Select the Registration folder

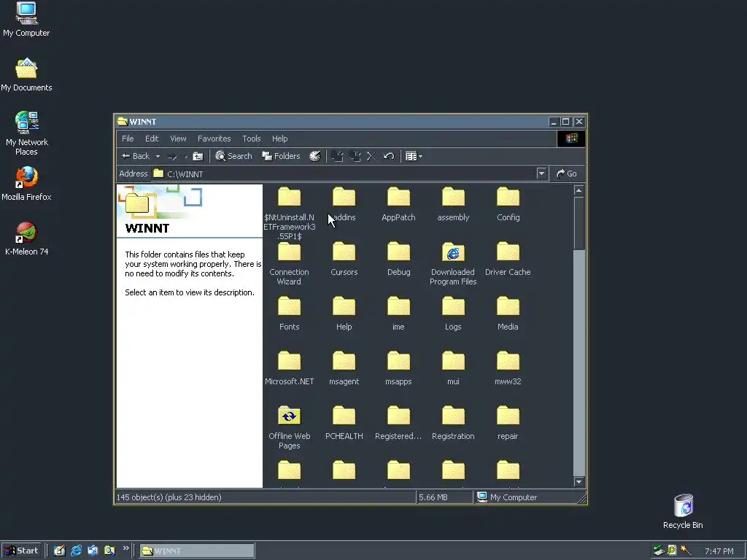pos(453,424)
